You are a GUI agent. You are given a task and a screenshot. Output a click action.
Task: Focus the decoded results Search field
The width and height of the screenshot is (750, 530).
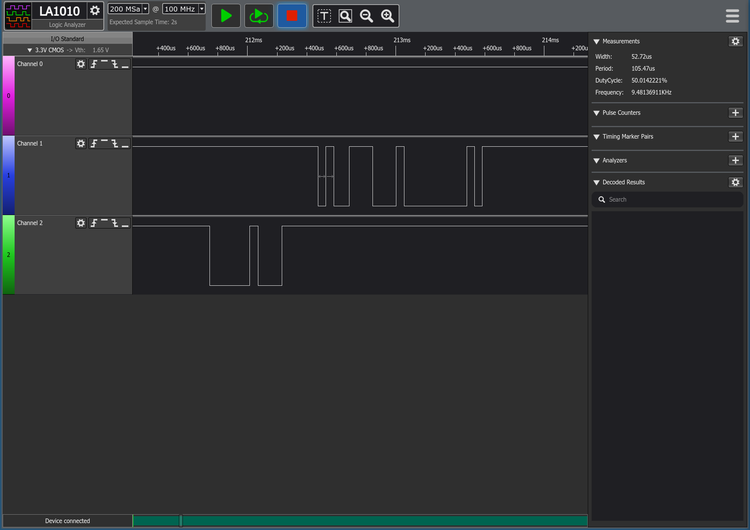click(667, 199)
